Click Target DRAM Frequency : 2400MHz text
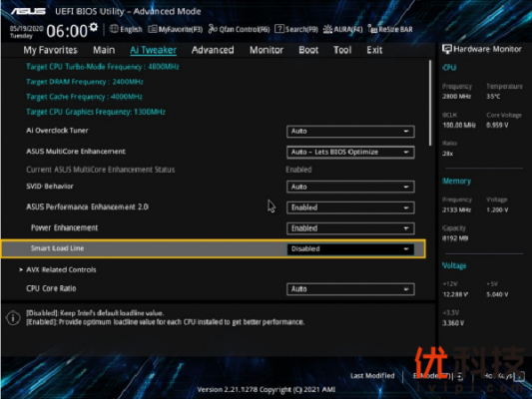The image size is (532, 399). [85, 82]
